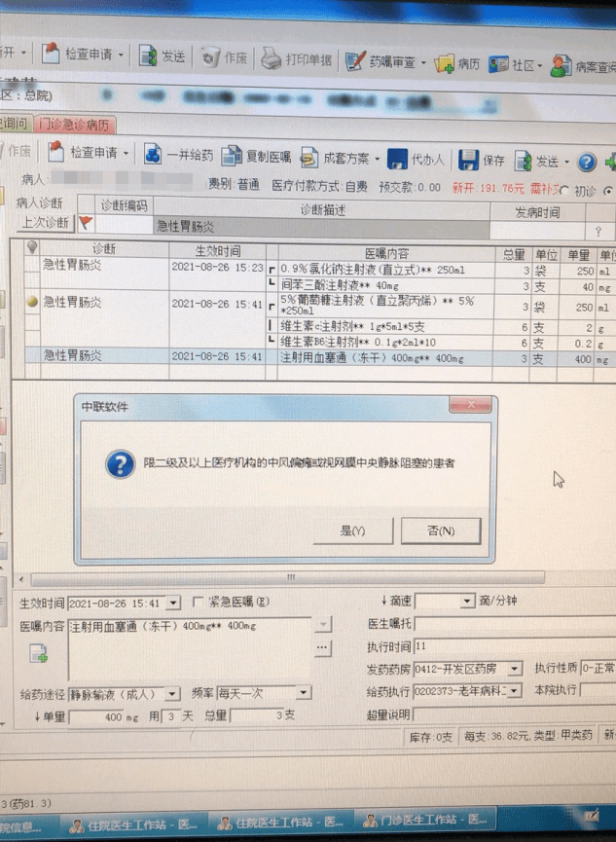
Task: Click 生效时间 column header in order table
Action: (x=218, y=251)
